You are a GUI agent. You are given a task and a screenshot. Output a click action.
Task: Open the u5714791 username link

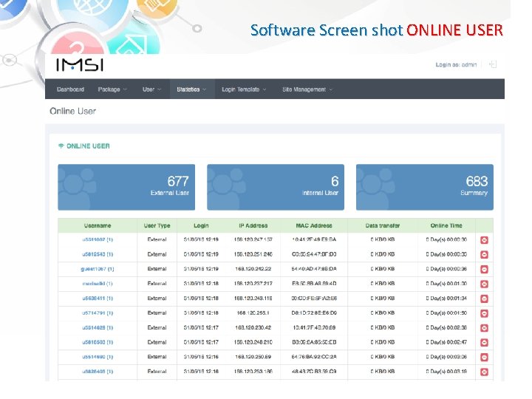98,313
